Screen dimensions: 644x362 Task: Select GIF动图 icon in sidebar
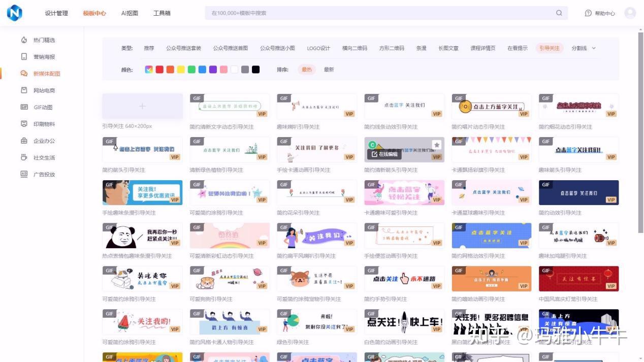click(24, 107)
